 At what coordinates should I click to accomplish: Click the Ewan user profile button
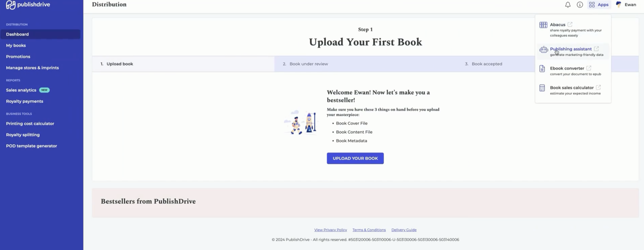click(626, 4)
